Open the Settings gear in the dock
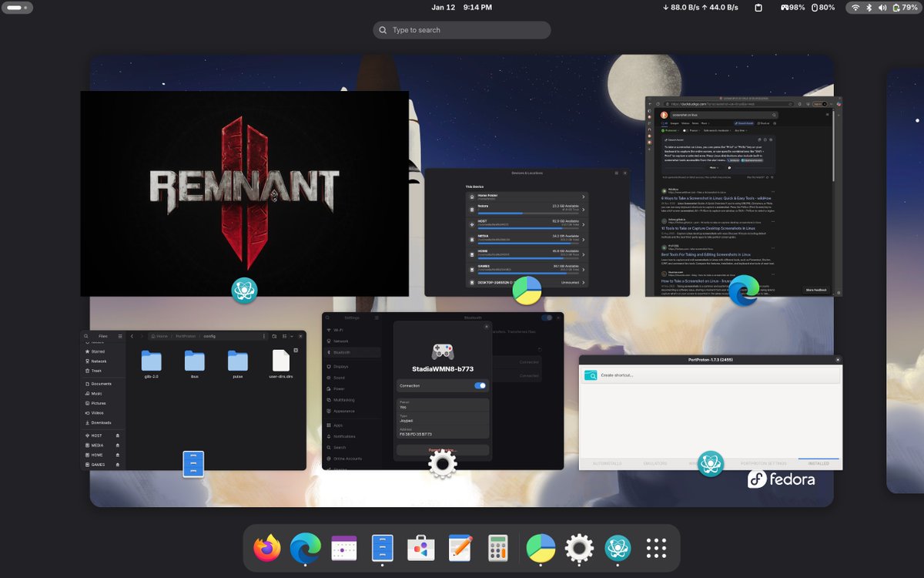 tap(579, 549)
